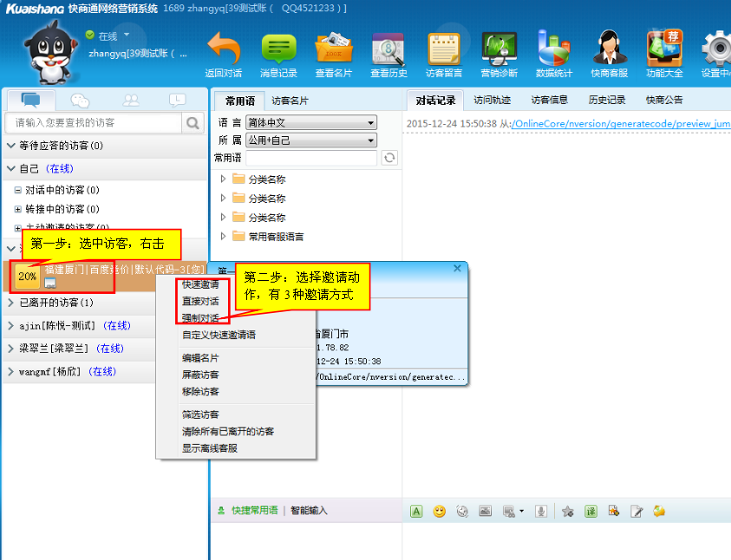Collapse the 对话中的访客 tree node
Image resolution: width=731 pixels, height=560 pixels.
tap(17, 190)
